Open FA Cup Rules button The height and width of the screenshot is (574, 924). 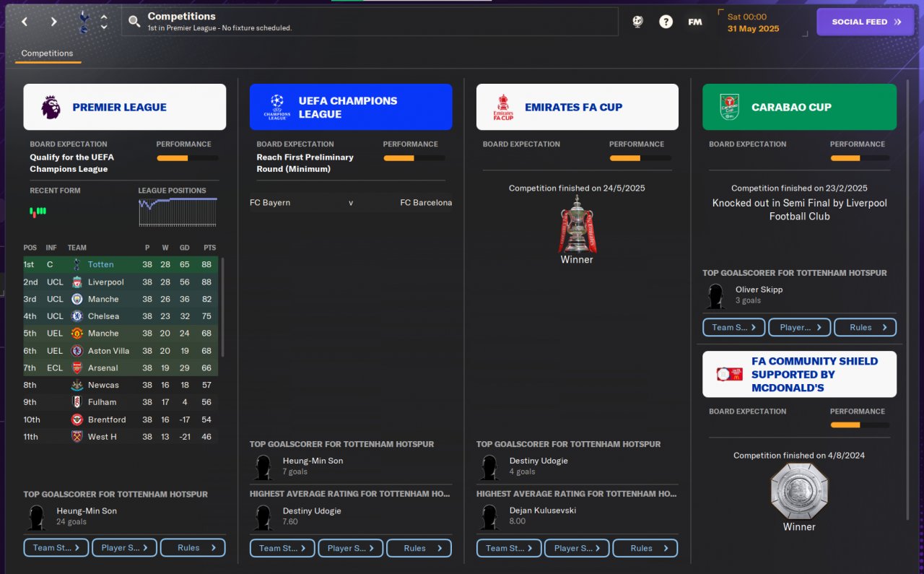click(645, 548)
